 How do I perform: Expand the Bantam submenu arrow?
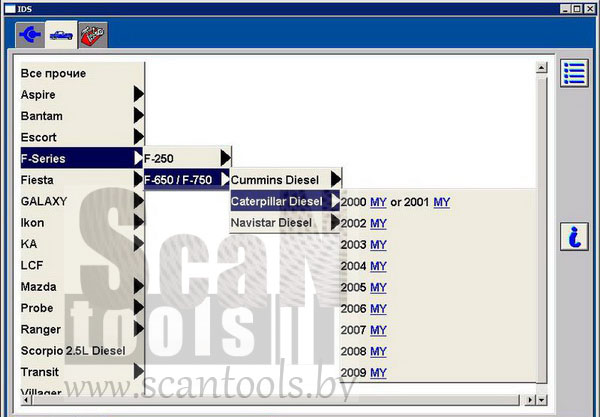(x=139, y=116)
